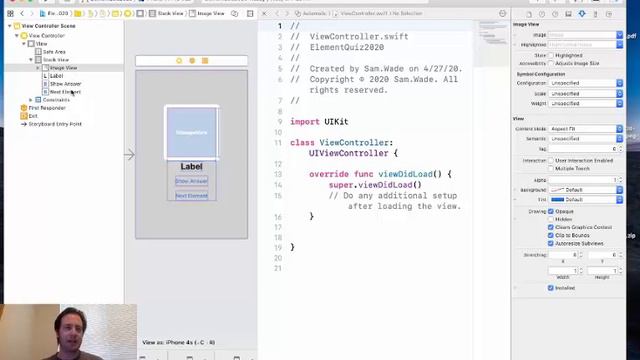Open the Identity inspector icon
This screenshot has width=640, height=360.
point(568,14)
